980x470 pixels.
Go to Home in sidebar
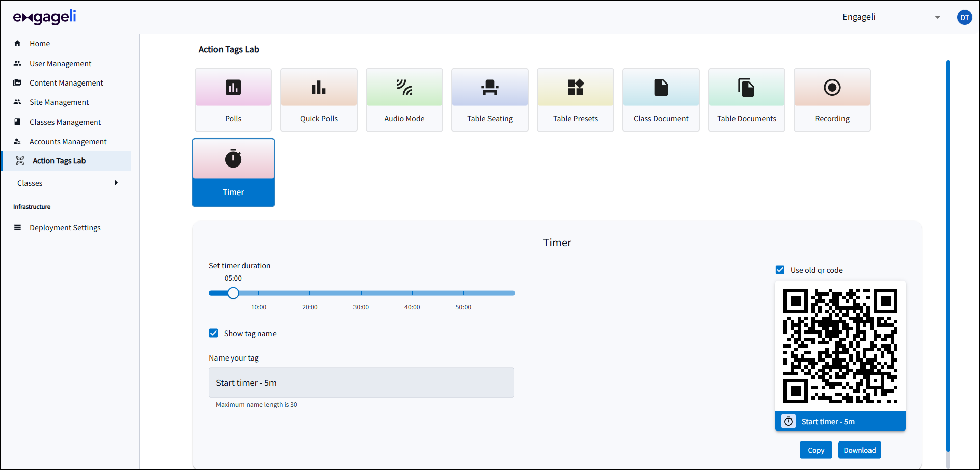40,43
